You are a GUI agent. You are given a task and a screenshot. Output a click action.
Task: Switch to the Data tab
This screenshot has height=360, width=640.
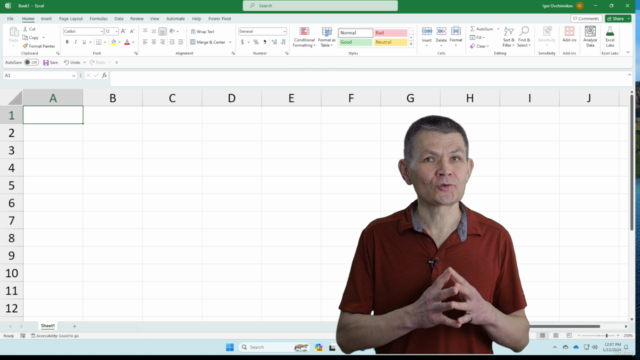click(x=119, y=19)
